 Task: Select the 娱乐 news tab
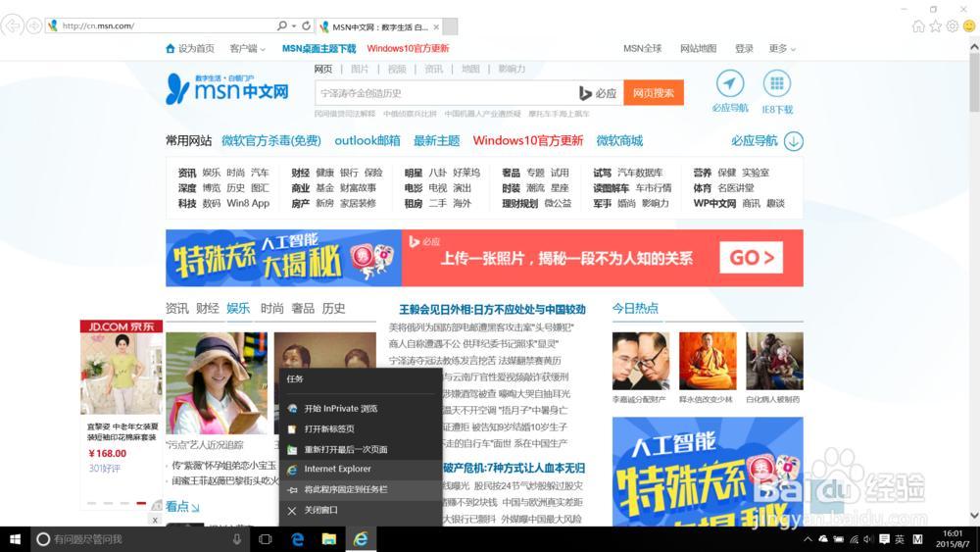click(x=238, y=308)
